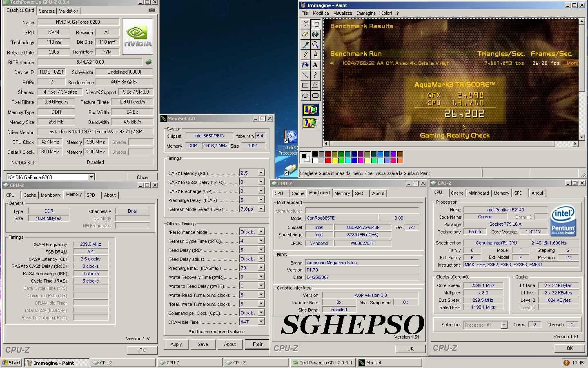Click the About button in MemSet
The width and height of the screenshot is (588, 368).
point(230,344)
